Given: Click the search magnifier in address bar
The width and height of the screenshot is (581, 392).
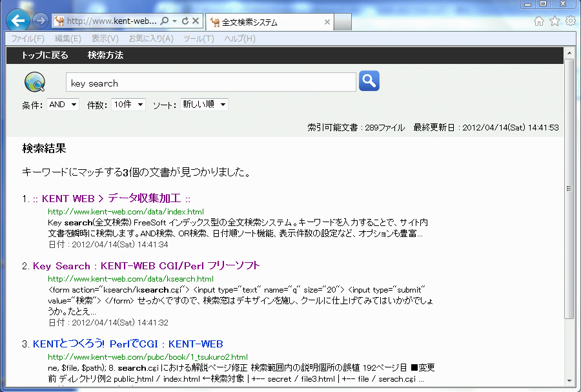Looking at the screenshot, I should tap(165, 21).
